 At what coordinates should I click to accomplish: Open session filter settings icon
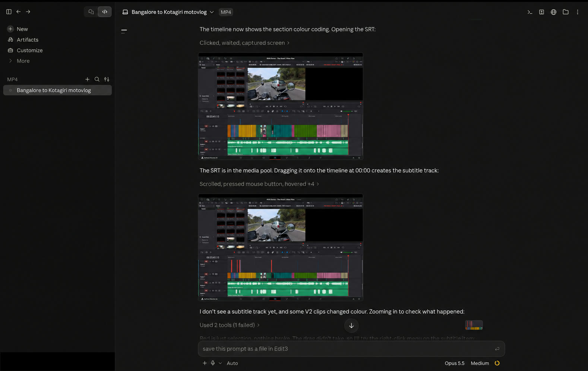click(107, 79)
